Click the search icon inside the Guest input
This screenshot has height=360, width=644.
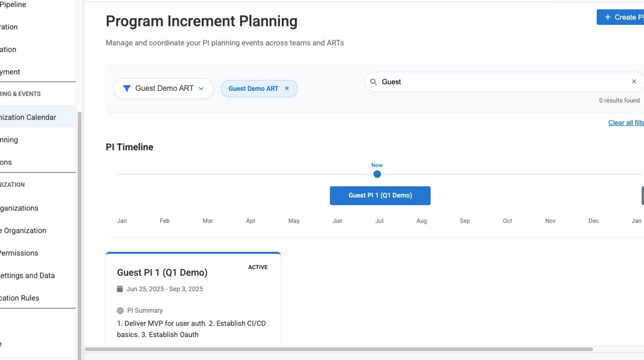pos(373,82)
